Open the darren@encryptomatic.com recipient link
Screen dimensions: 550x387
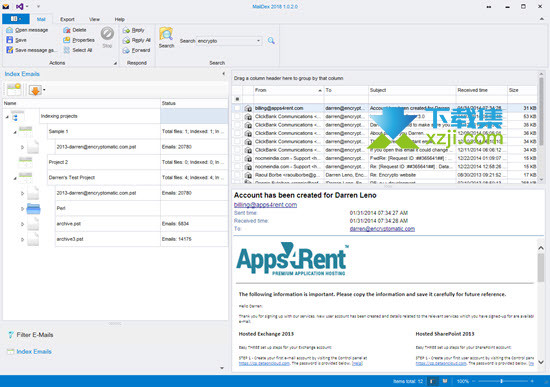tap(382, 229)
